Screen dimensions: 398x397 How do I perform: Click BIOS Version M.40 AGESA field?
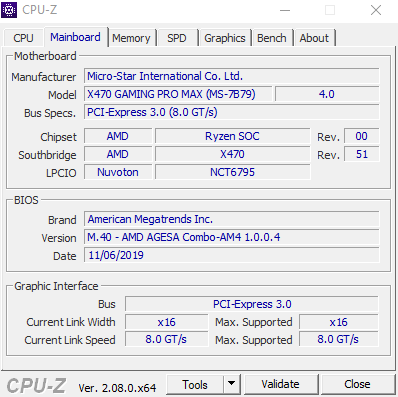tap(232, 237)
